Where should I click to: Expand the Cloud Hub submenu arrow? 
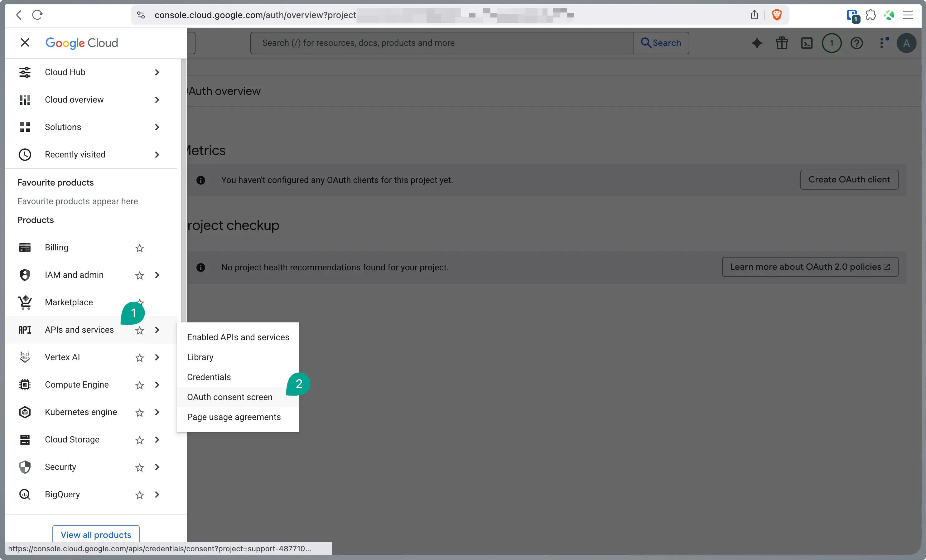157,72
